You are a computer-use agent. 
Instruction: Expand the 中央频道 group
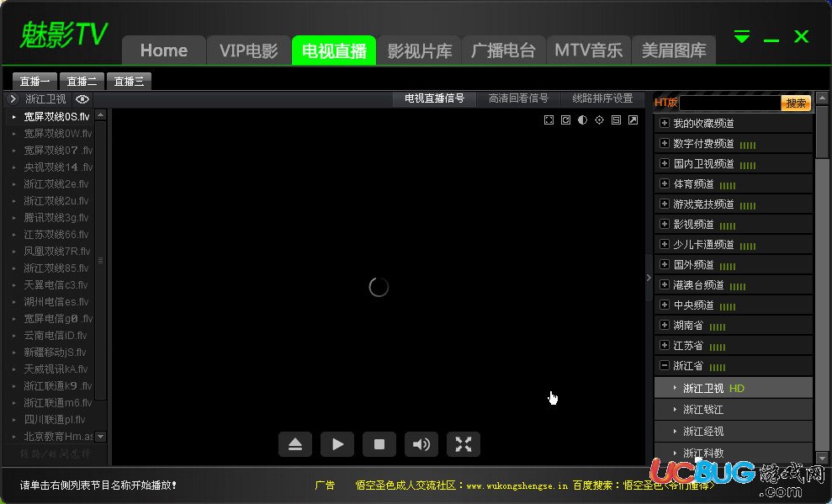(x=664, y=305)
